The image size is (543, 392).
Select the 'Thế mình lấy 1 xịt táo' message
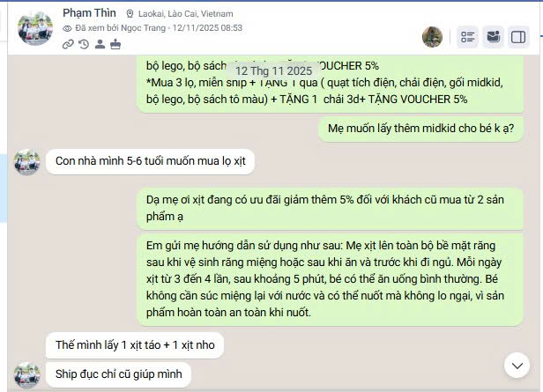click(x=135, y=345)
